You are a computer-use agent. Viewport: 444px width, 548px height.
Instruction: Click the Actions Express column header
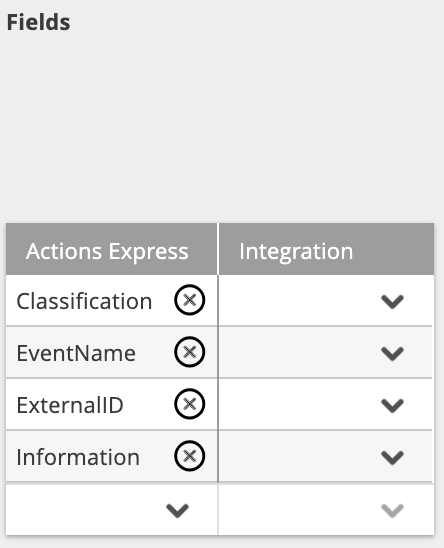coord(112,249)
